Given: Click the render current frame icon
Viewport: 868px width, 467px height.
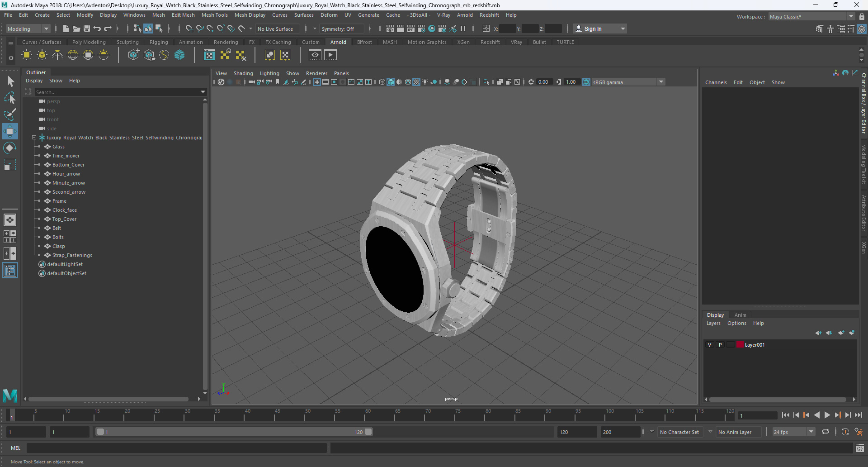Looking at the screenshot, I should point(401,29).
